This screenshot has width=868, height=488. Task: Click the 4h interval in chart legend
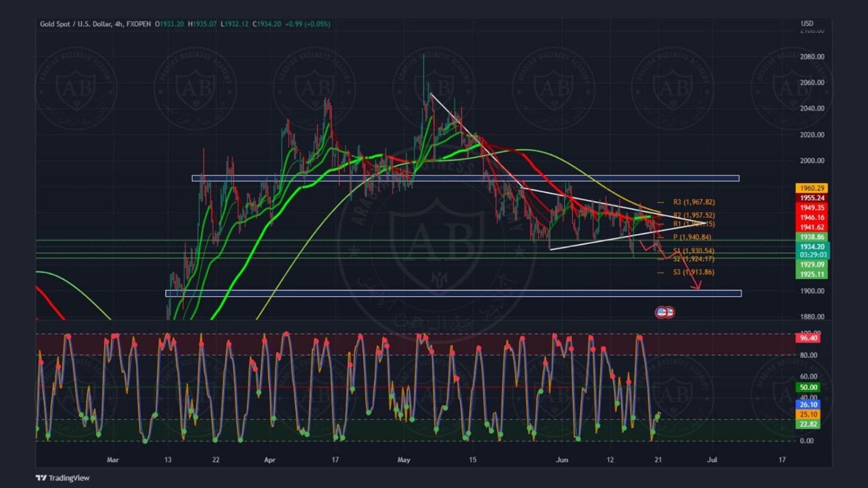point(119,24)
